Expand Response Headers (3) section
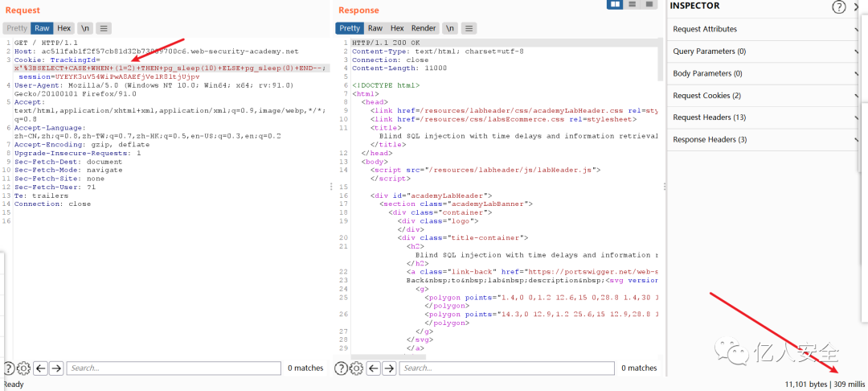Image resolution: width=868 pixels, height=391 pixels. pos(764,139)
